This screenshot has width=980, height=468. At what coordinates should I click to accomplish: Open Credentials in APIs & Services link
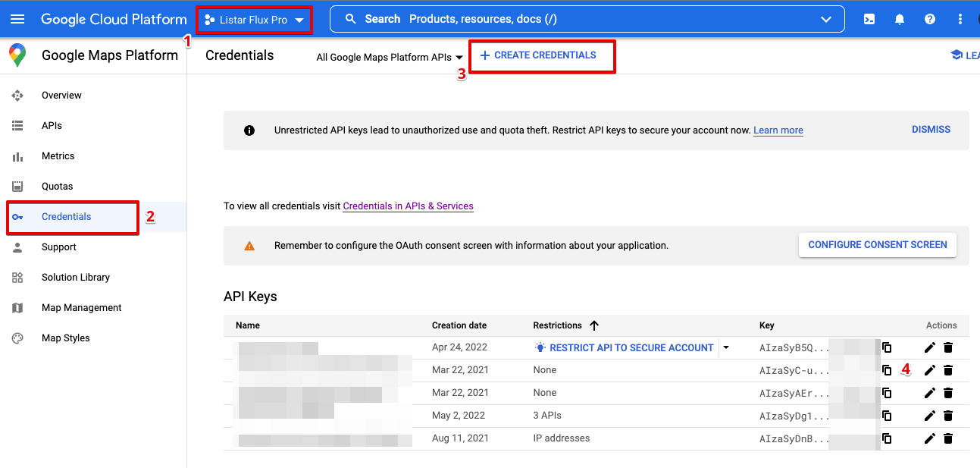[x=409, y=206]
